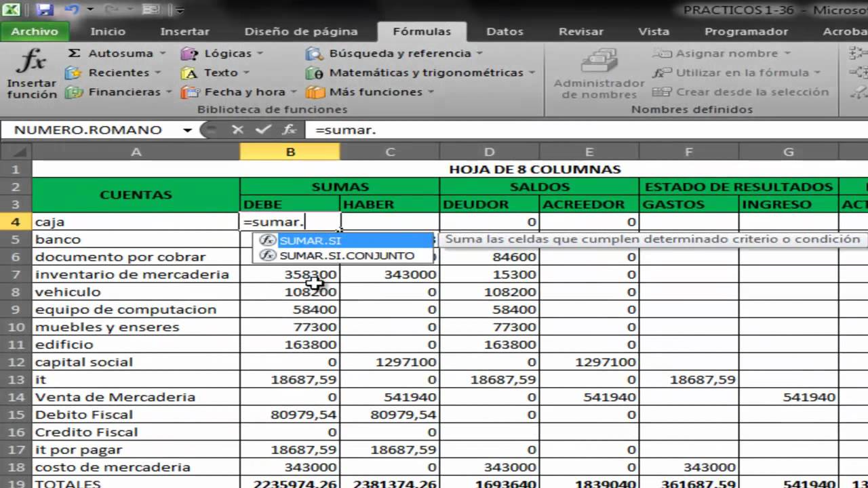Select column D header
The height and width of the screenshot is (488, 868).
point(489,152)
